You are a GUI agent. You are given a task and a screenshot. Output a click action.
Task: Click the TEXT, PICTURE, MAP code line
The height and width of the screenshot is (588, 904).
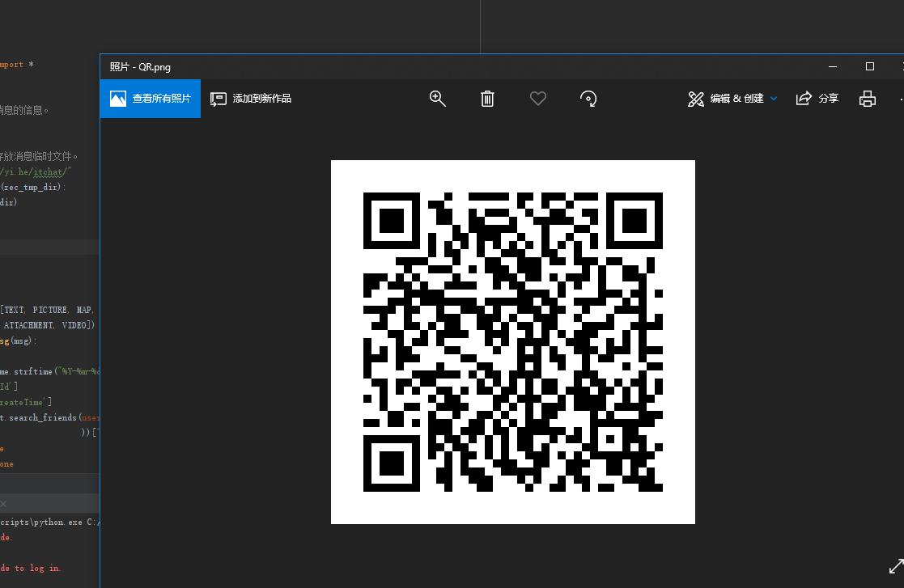click(47, 310)
